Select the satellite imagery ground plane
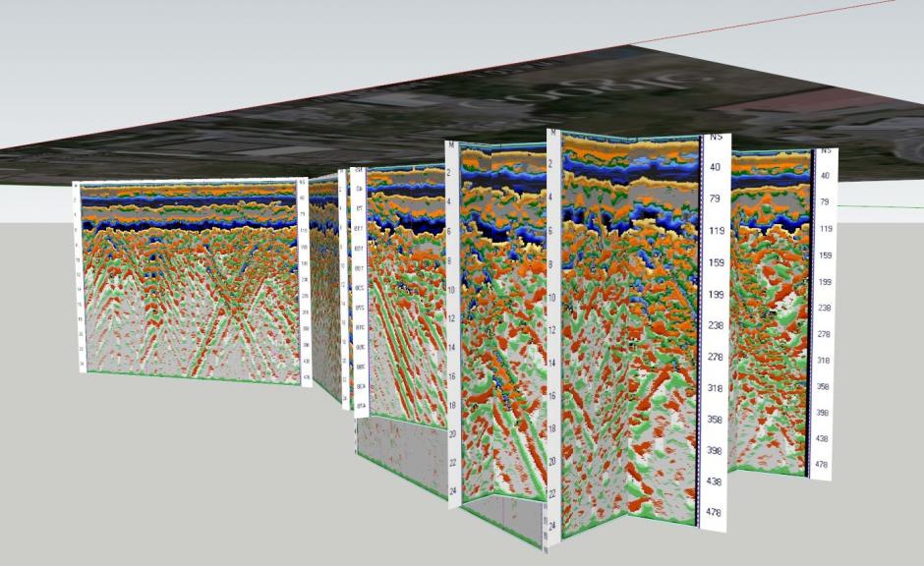 [x=472, y=118]
